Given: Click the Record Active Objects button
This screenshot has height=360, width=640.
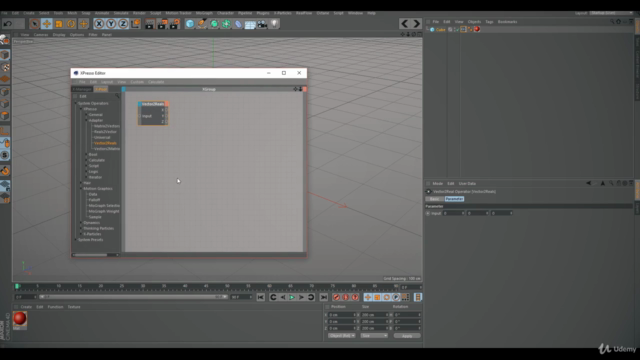Looking at the screenshot, I should [336, 297].
